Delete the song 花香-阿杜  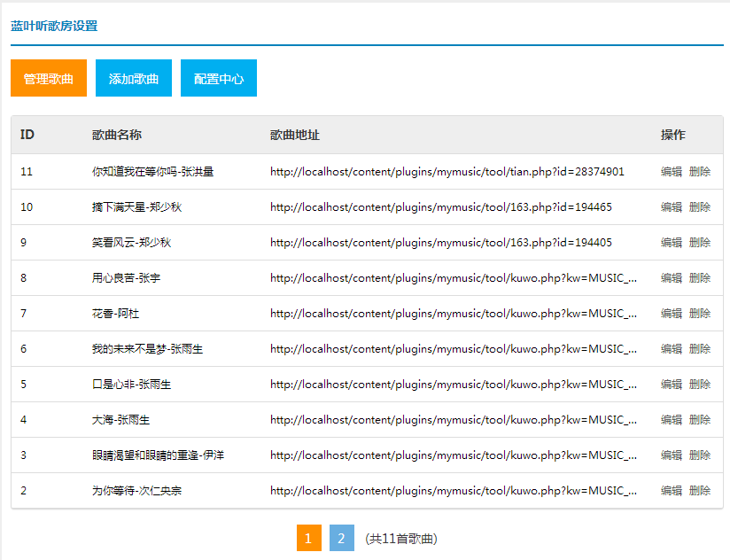[700, 314]
